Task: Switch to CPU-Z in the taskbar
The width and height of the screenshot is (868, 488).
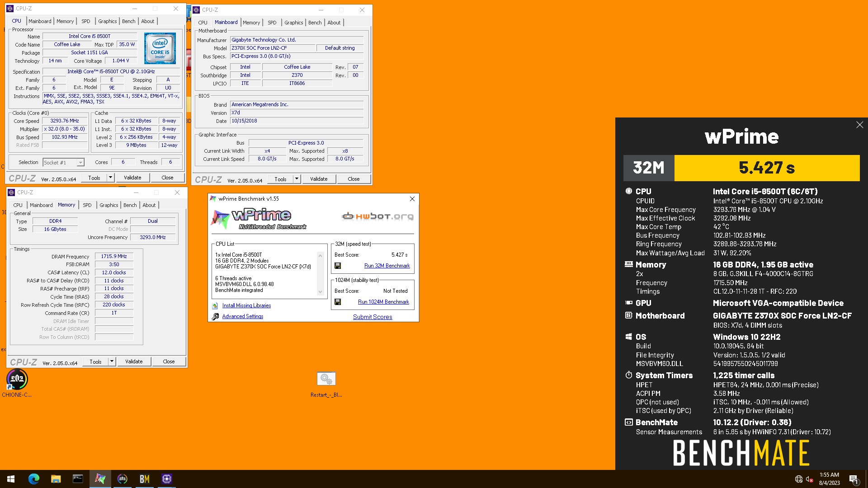Action: pos(166,479)
